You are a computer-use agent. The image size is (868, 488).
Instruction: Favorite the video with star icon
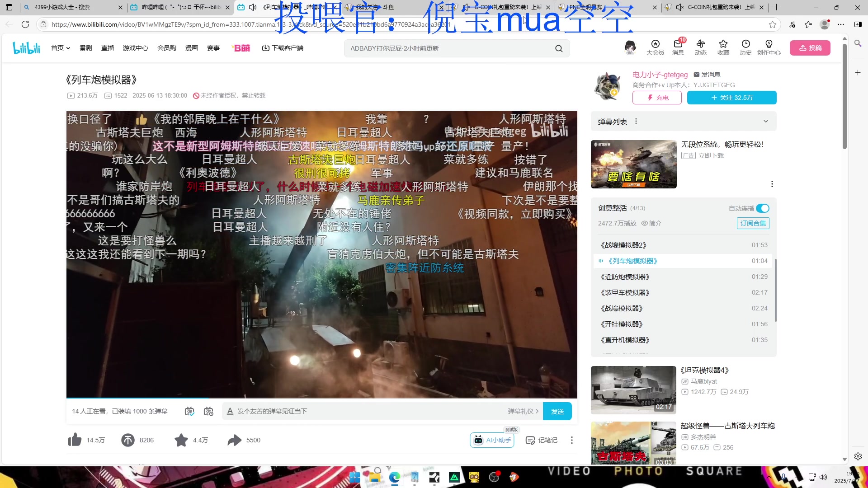[x=181, y=440]
